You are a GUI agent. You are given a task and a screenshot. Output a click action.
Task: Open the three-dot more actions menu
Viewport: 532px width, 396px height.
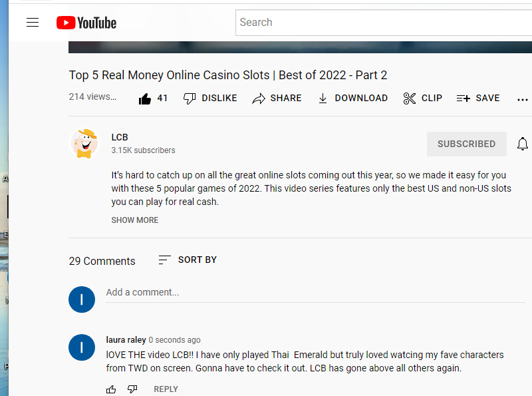(522, 100)
